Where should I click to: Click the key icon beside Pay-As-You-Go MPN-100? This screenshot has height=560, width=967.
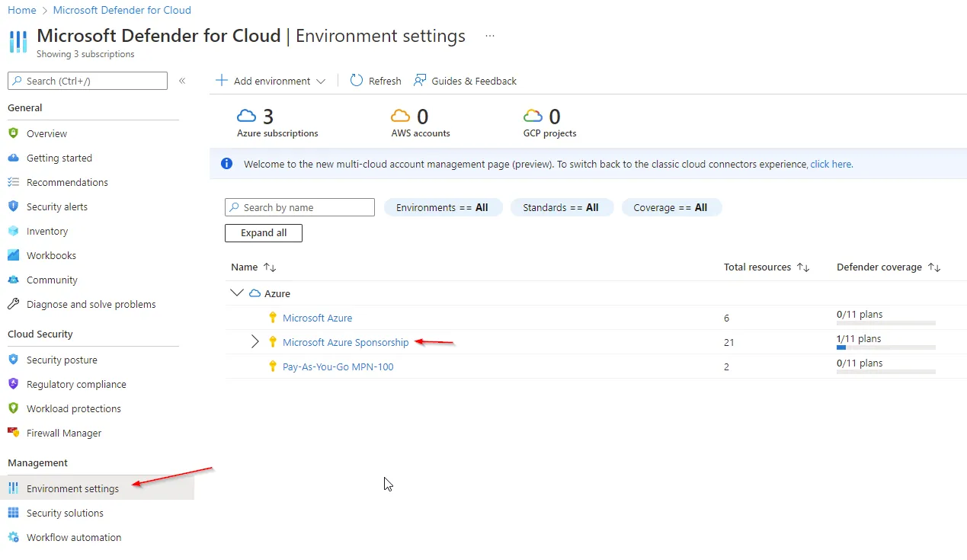(273, 366)
